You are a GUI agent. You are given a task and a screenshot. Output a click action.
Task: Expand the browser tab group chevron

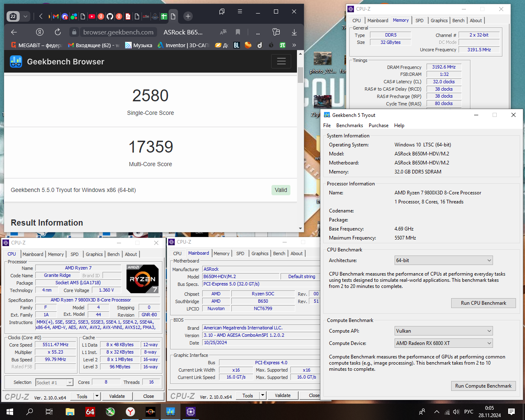coord(25,16)
